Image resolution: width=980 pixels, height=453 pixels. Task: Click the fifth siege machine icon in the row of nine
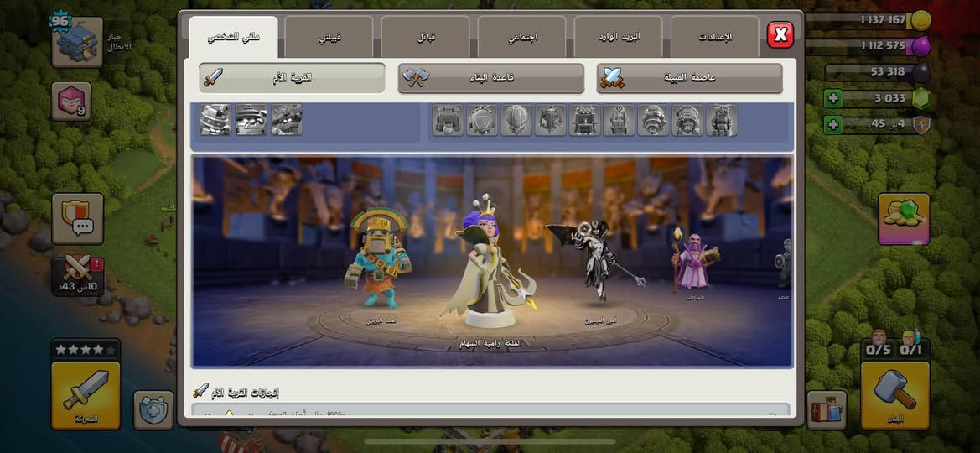point(585,120)
